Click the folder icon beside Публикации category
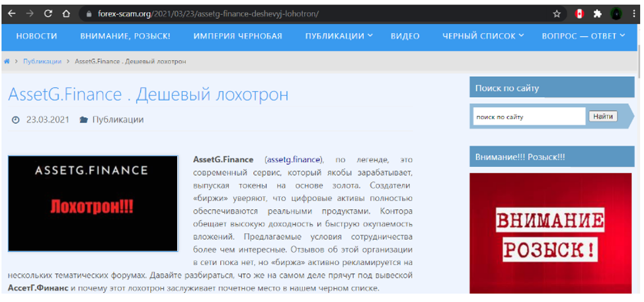The image size is (644, 302). (x=83, y=120)
